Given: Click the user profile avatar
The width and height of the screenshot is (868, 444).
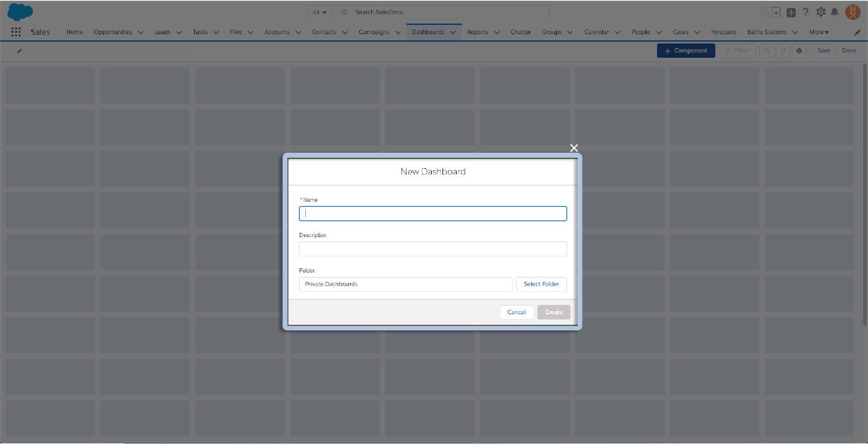Looking at the screenshot, I should [852, 12].
